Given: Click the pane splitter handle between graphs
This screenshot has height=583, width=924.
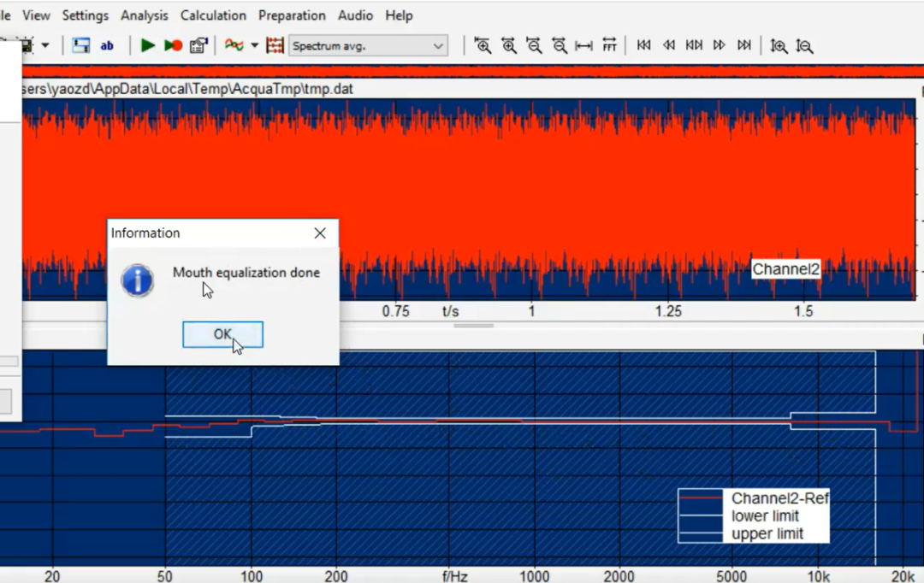Looking at the screenshot, I should [x=473, y=326].
